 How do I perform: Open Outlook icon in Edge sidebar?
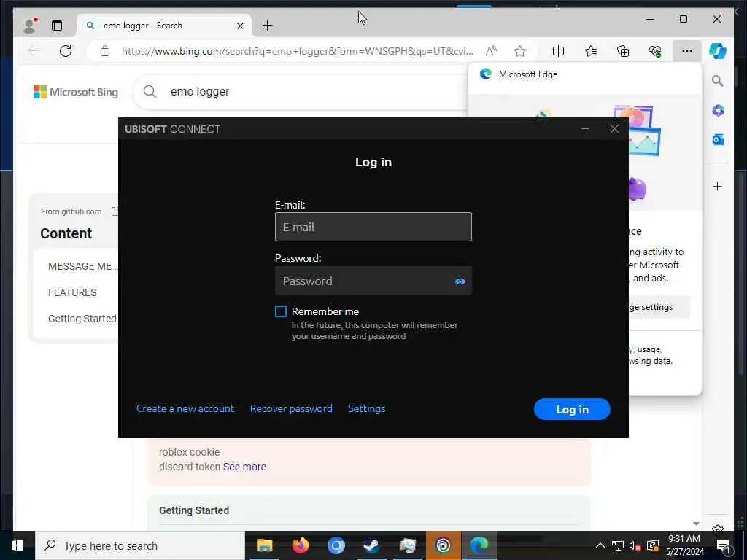point(718,139)
